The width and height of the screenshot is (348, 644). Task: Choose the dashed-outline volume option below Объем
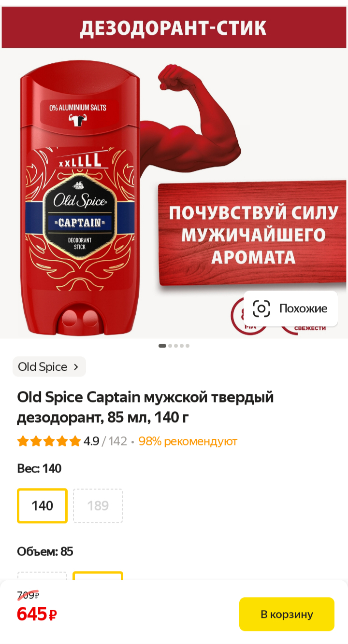point(43,575)
